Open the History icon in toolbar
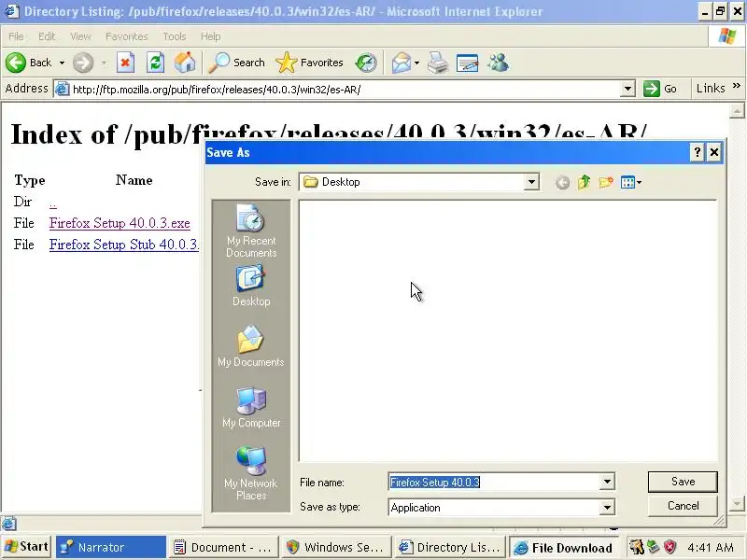 tap(366, 63)
